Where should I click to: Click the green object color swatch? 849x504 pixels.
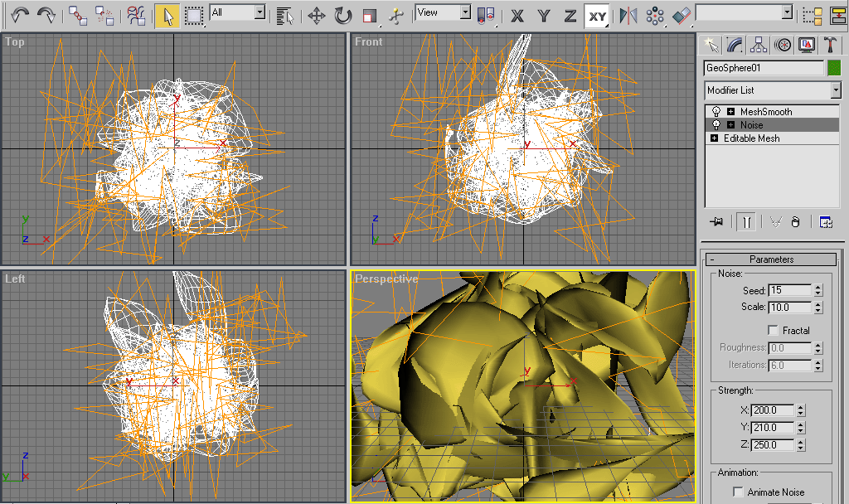point(834,68)
